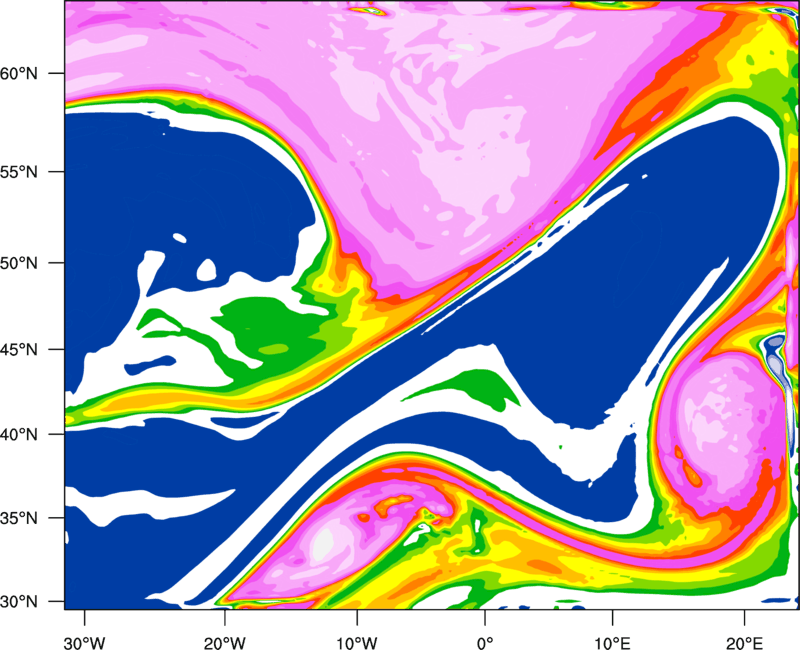Click the 30°N latitude label

(19, 602)
